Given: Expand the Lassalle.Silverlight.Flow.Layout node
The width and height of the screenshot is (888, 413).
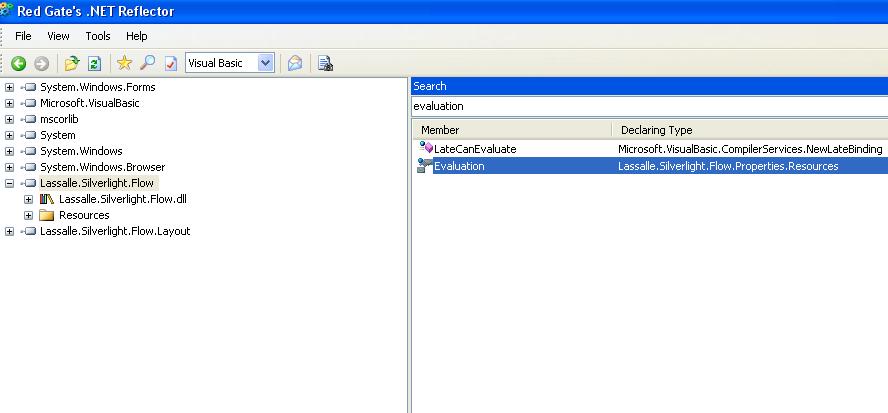Looking at the screenshot, I should [9, 231].
